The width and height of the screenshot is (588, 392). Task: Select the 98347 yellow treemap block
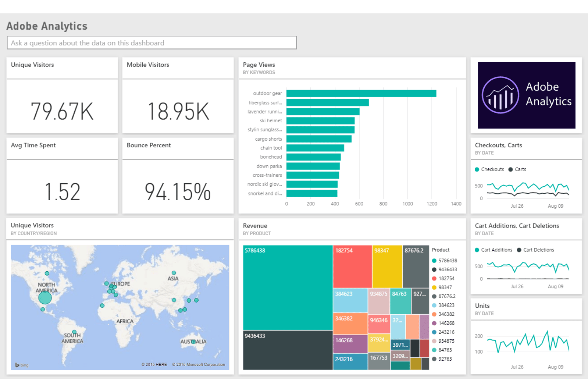[x=387, y=266]
